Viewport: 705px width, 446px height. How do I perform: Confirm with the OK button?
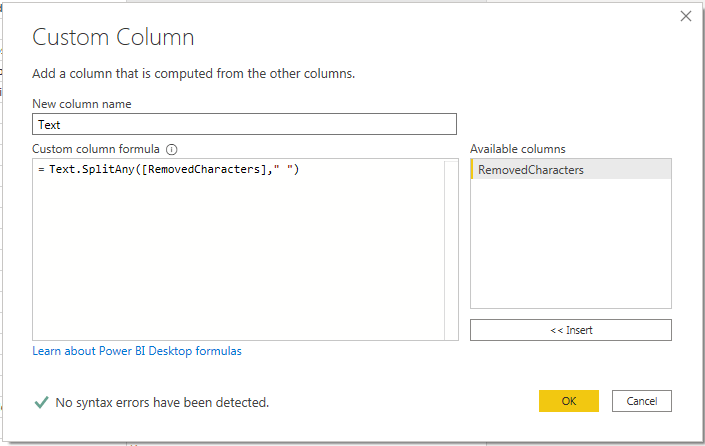[x=568, y=401]
